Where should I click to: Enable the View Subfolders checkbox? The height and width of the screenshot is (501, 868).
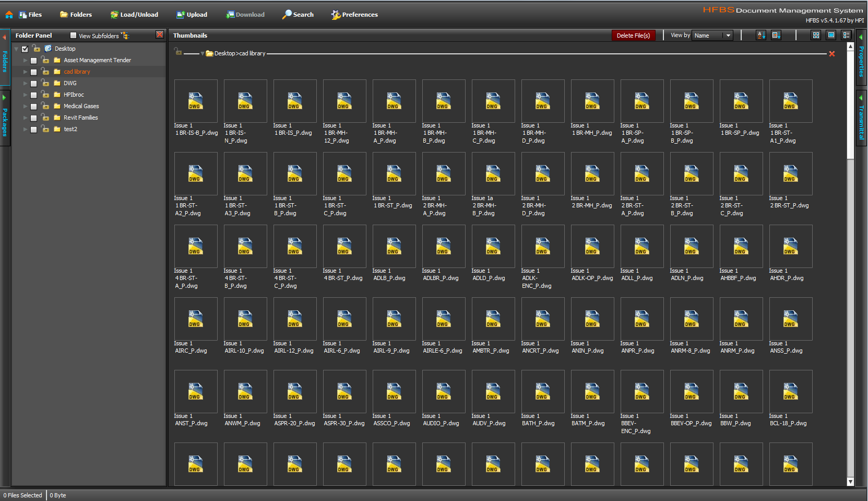[74, 36]
